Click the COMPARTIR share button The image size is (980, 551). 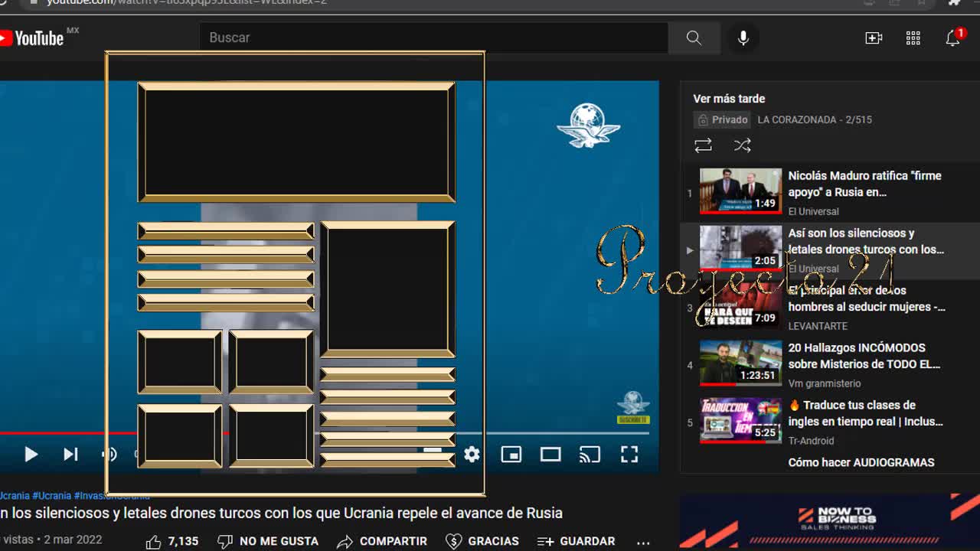[381, 541]
